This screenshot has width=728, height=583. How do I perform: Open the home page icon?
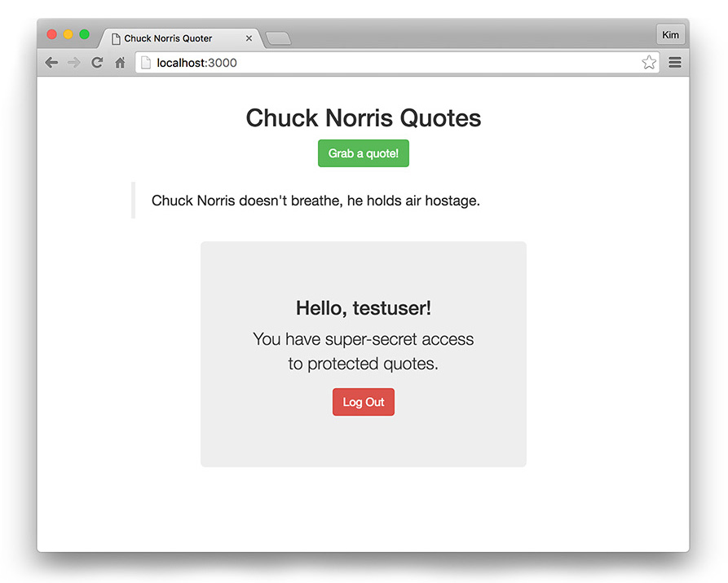tap(120, 62)
